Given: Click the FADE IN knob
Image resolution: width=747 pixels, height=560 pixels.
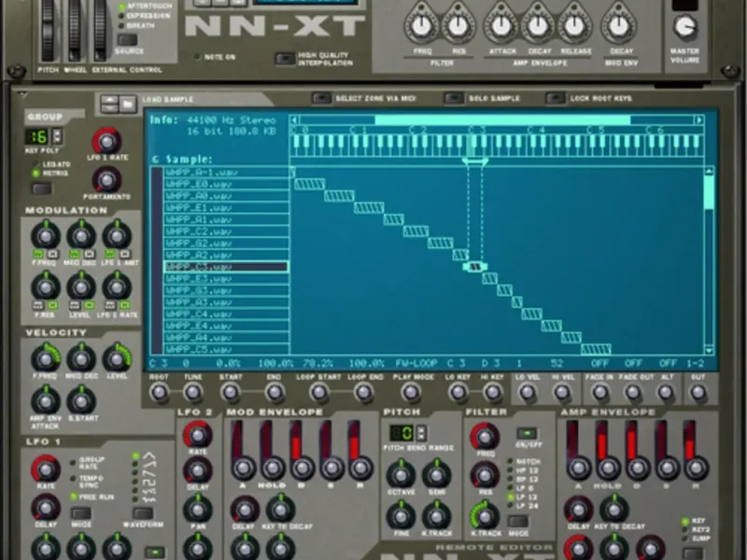Looking at the screenshot, I should pos(599,393).
